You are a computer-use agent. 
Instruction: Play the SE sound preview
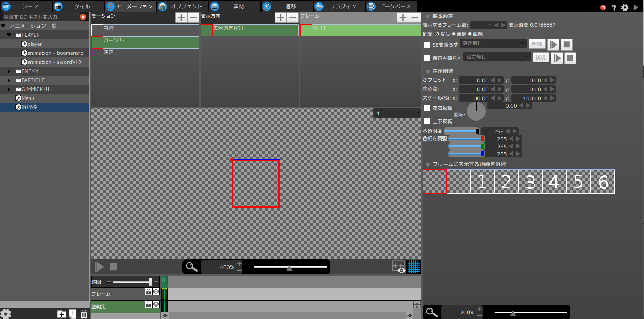click(x=553, y=45)
